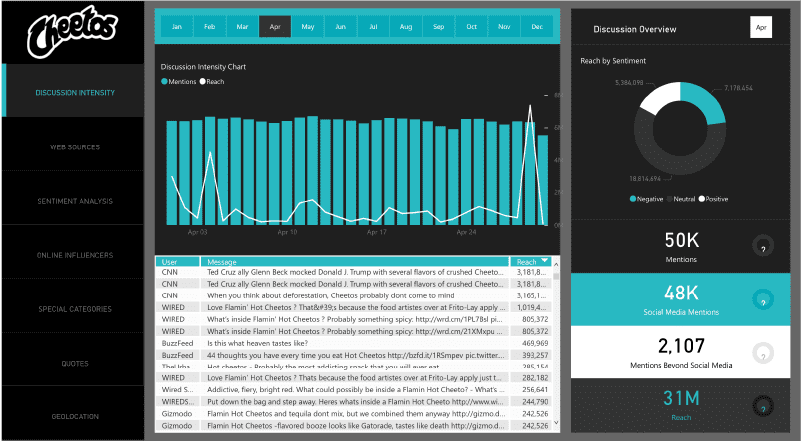801x441 pixels.
Task: Click the 48K Social Media Mentions card
Action: pyautogui.click(x=680, y=299)
